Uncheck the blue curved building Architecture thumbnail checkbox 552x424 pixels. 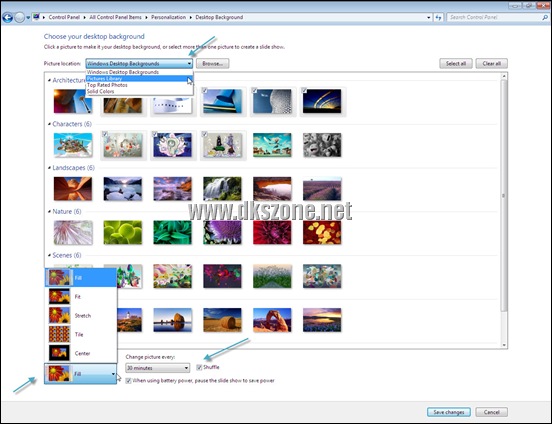click(x=205, y=91)
